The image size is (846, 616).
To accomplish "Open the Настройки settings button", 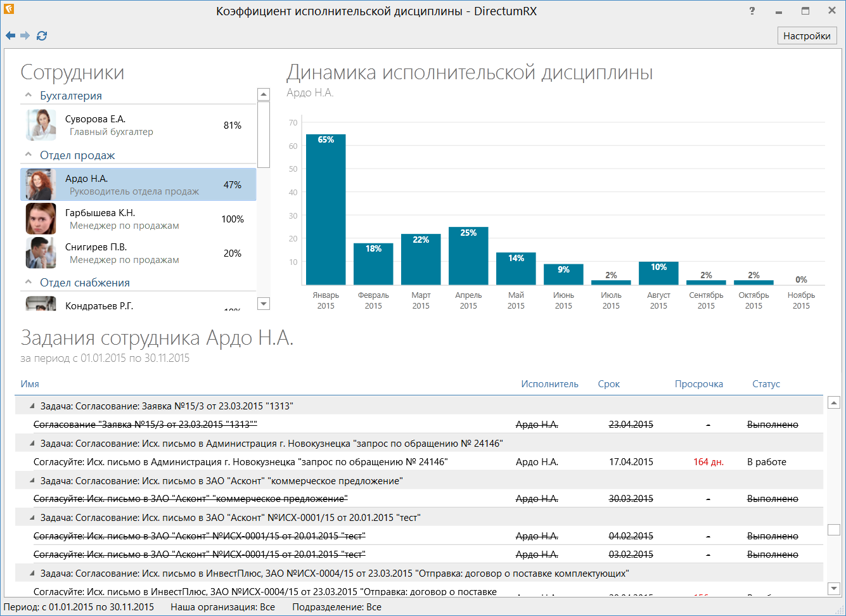I will [x=807, y=35].
